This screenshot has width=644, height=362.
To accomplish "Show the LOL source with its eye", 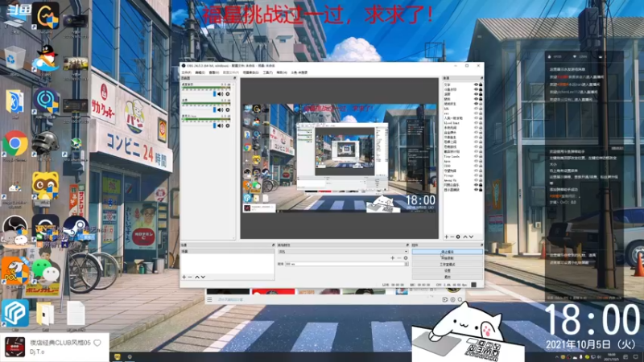I will pyautogui.click(x=476, y=109).
